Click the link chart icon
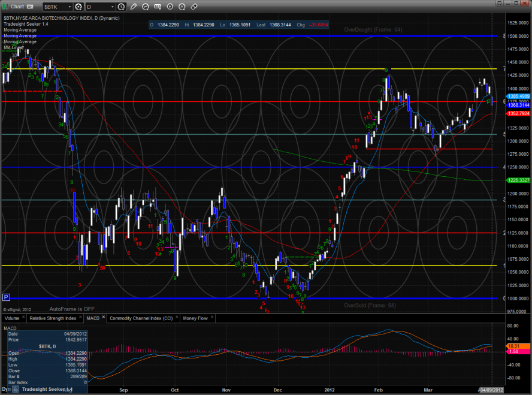Screen dimensions: 532x395 click(194, 7)
